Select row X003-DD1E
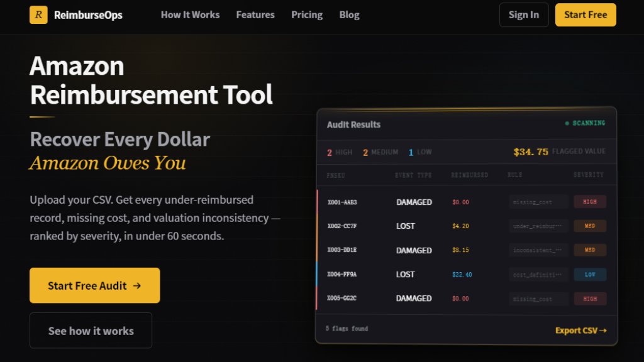The image size is (644, 362). (466, 250)
